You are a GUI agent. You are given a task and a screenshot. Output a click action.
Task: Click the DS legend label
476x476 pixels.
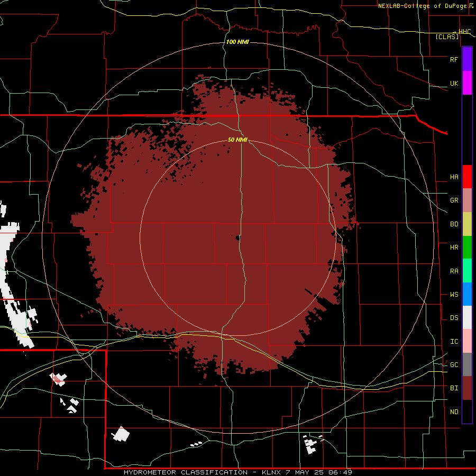[x=454, y=318]
